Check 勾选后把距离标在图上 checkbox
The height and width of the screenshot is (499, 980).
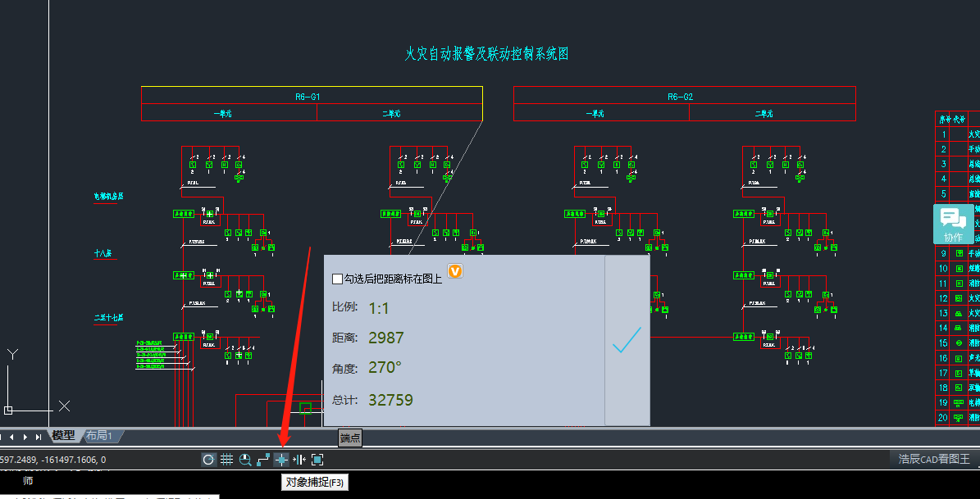coord(338,279)
